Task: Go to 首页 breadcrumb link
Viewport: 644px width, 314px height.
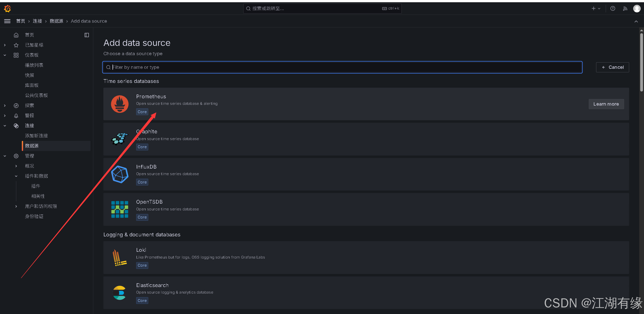Action: point(21,21)
